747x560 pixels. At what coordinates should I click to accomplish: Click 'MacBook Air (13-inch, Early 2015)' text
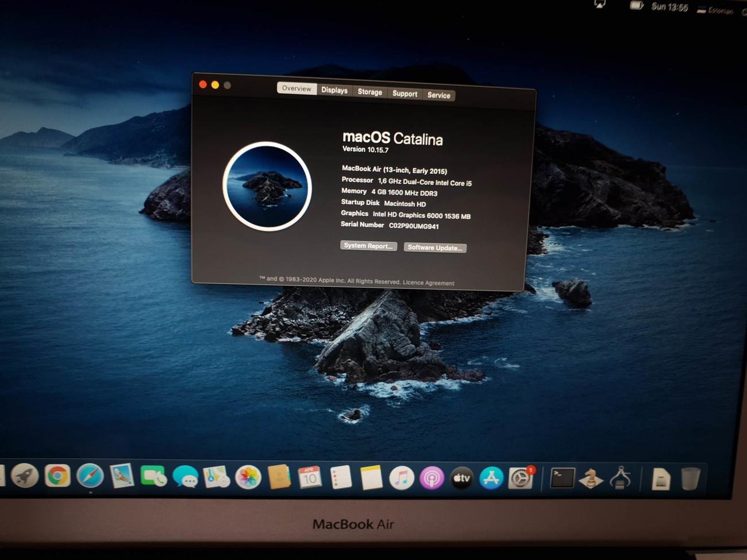tap(394, 170)
